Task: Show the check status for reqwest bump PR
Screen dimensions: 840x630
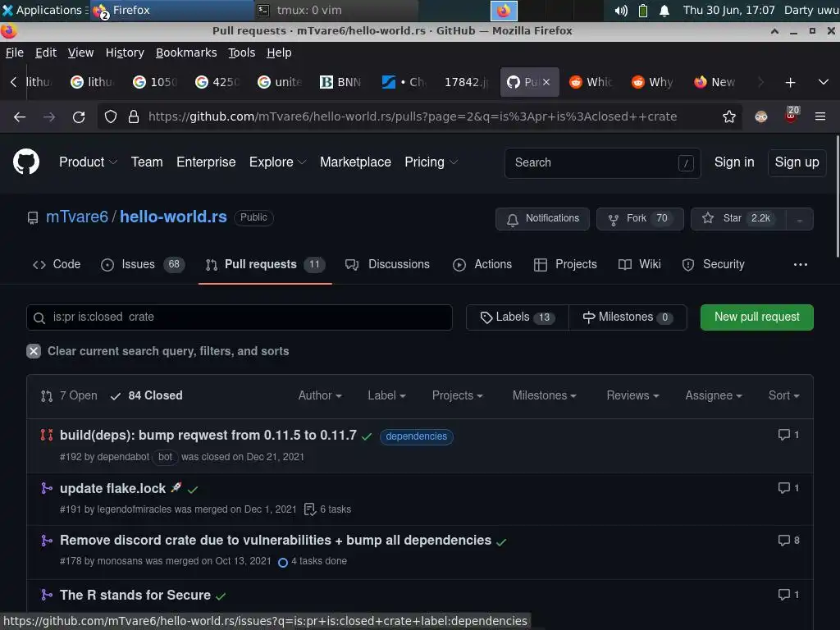Action: click(x=367, y=436)
